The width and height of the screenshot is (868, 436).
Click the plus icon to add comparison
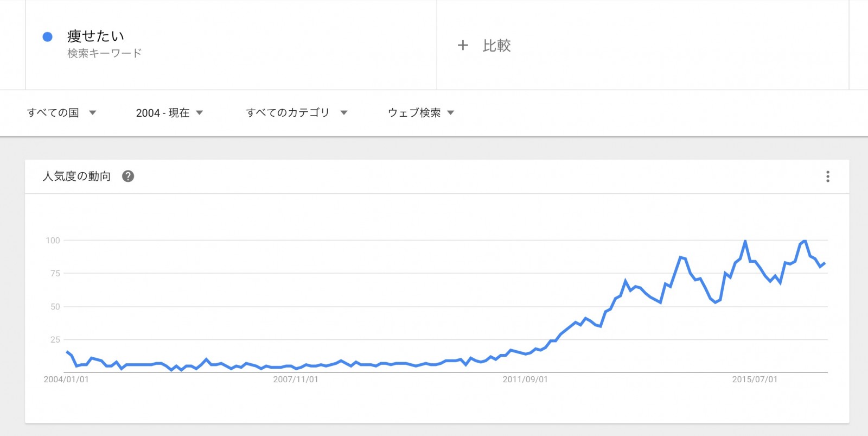(x=463, y=45)
